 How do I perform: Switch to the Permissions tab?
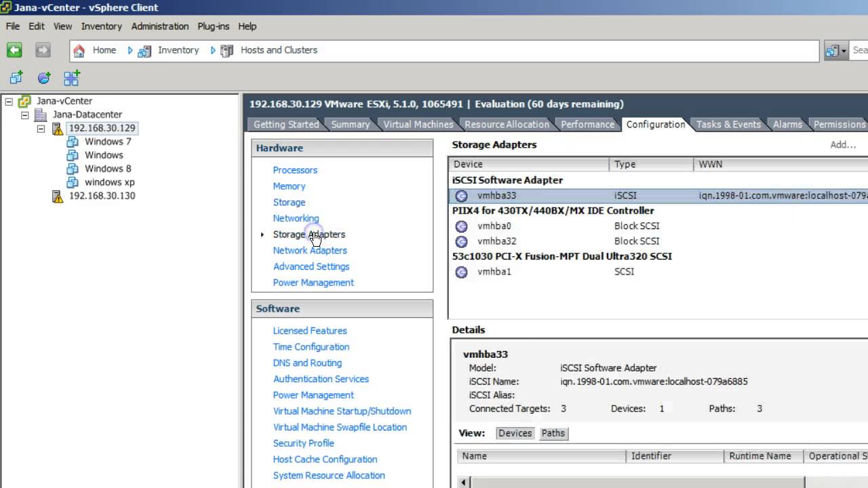(x=839, y=125)
